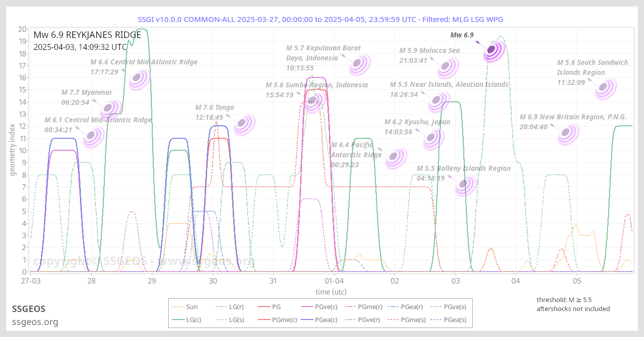Click the M 5.5 Balleny Islands Region marker
Viewport: 644px width, 337px height.
click(465, 185)
